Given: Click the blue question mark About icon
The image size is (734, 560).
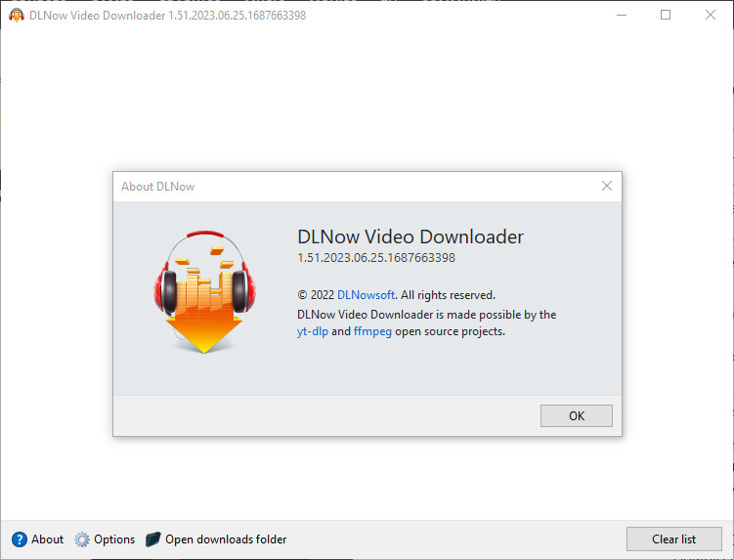Looking at the screenshot, I should click(x=20, y=539).
